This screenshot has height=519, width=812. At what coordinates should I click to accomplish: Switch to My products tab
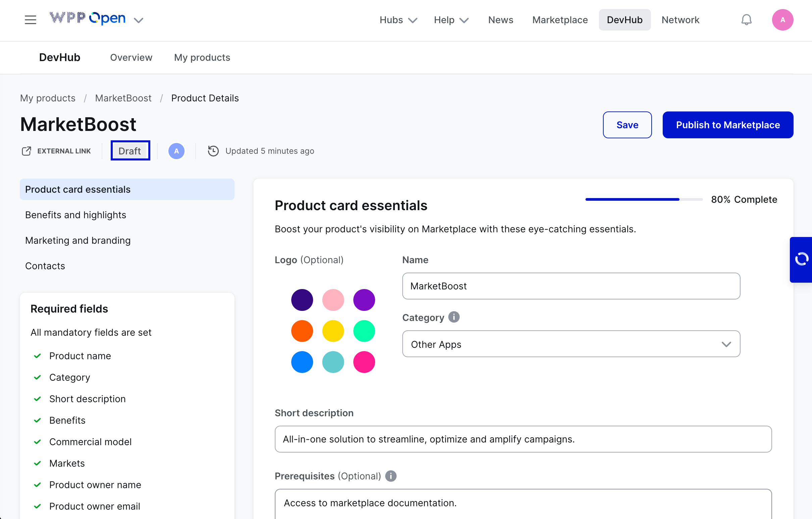tap(202, 57)
